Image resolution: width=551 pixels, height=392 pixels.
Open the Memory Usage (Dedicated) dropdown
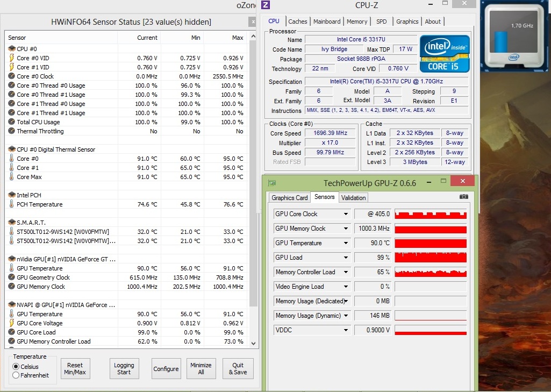click(x=346, y=301)
